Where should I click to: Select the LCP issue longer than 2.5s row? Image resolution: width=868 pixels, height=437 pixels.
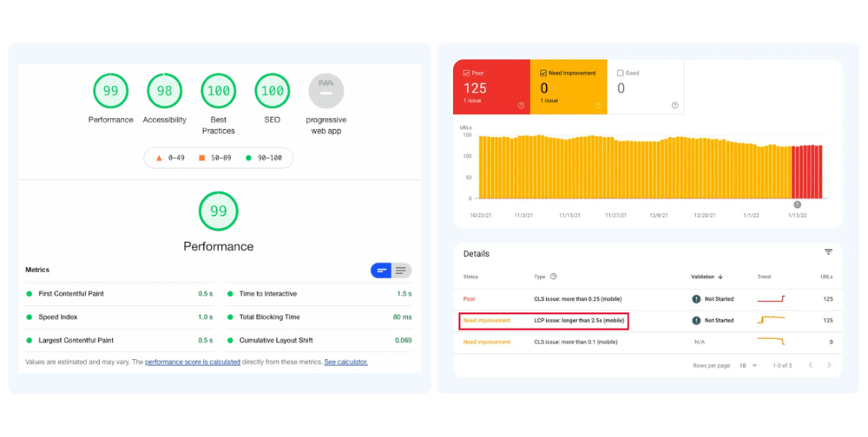coord(648,321)
